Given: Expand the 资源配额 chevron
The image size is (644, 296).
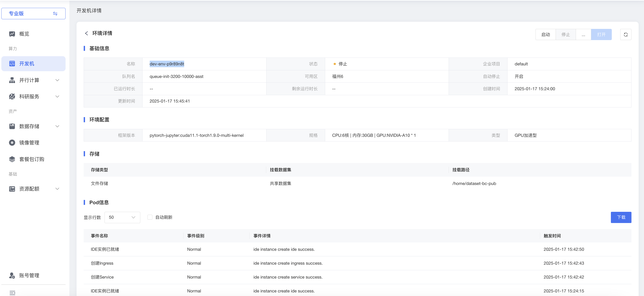Looking at the screenshot, I should tap(57, 189).
